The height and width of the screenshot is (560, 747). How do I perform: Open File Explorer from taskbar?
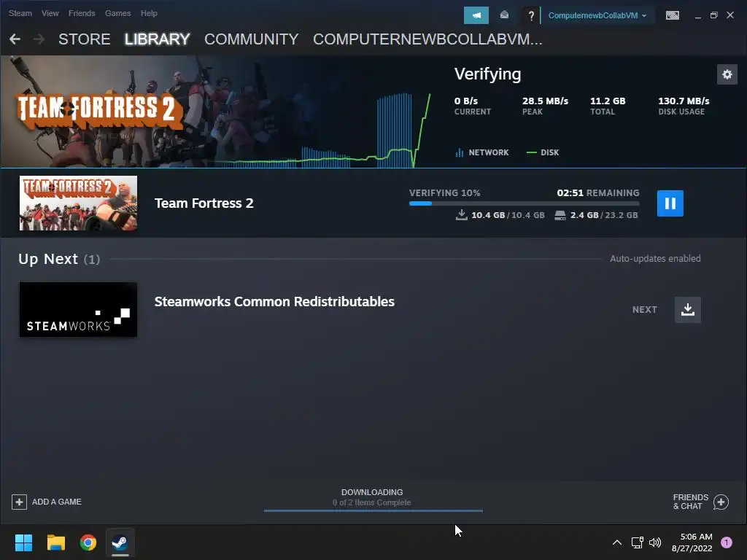(55, 542)
